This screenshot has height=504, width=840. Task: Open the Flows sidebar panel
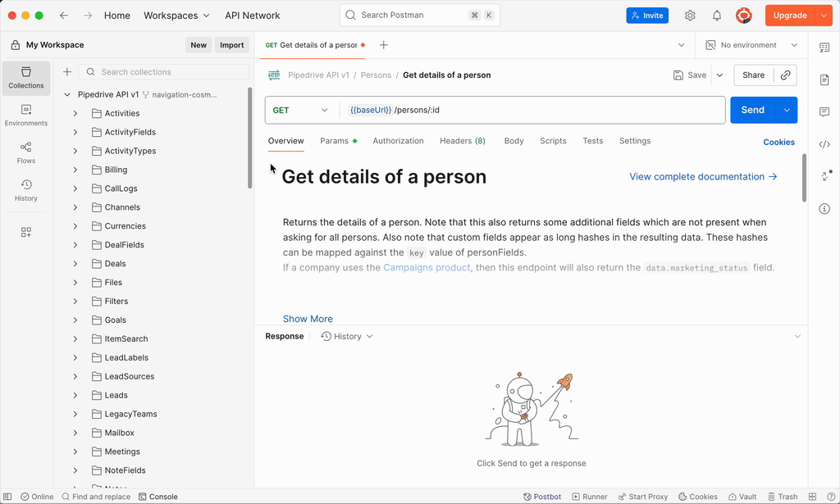click(25, 153)
